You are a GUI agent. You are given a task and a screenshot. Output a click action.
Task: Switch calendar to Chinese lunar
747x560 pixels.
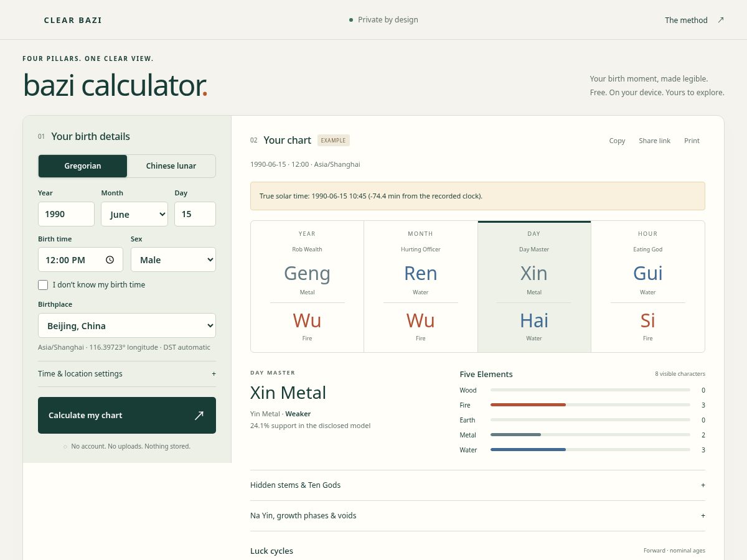(171, 166)
